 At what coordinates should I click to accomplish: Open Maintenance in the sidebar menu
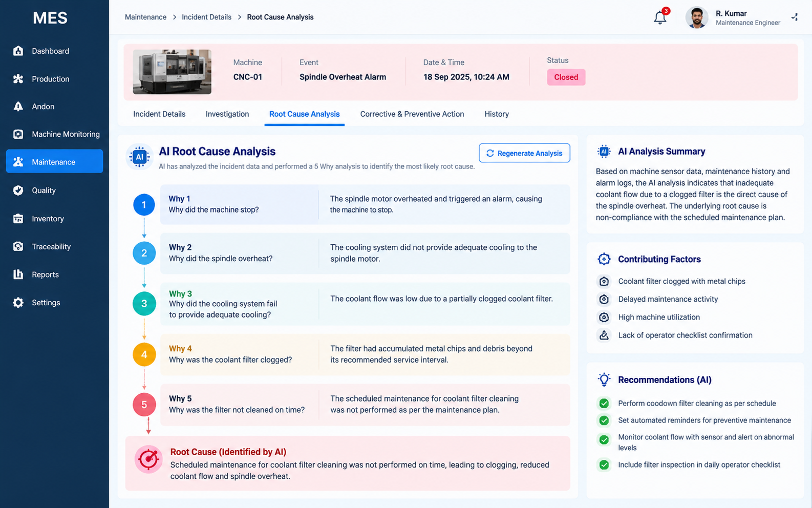pyautogui.click(x=54, y=161)
